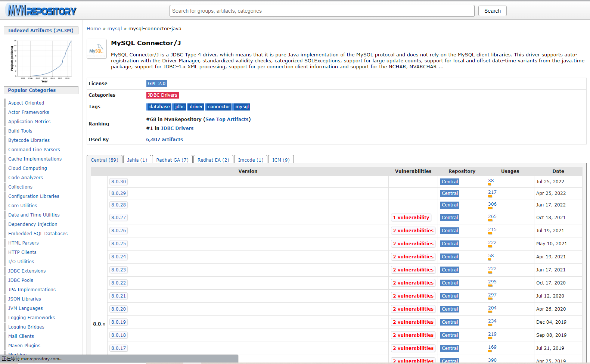Viewport: 590px width, 364px height.
Task: Open Build Tools category
Action: (20, 131)
